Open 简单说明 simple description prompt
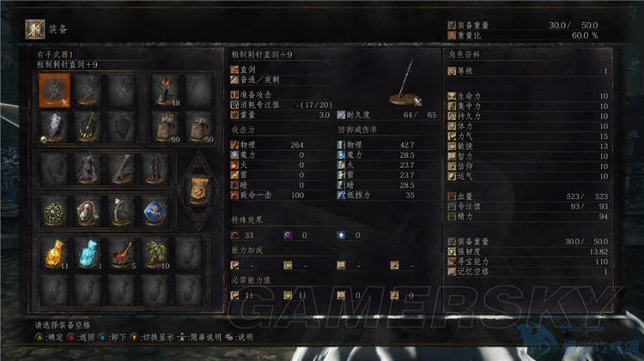Screen dimensions: 644x361 [199, 337]
